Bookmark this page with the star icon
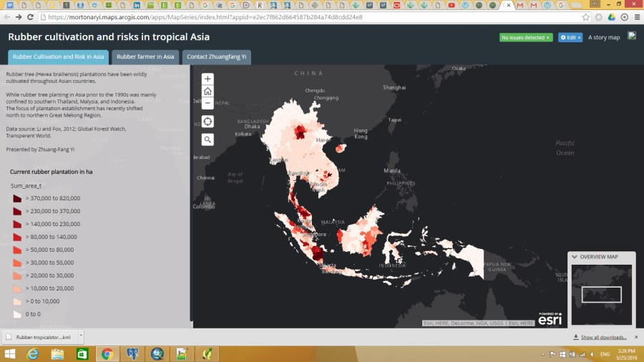This screenshot has height=362, width=644. [x=586, y=16]
